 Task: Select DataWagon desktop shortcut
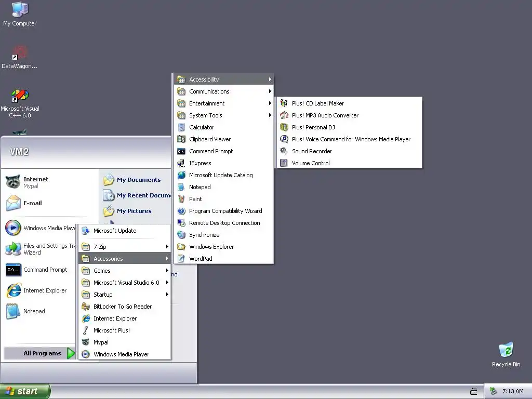(20, 57)
